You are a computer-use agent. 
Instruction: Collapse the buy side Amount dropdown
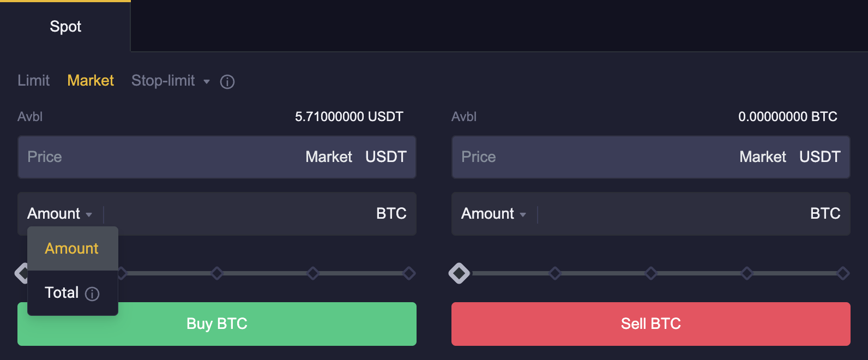click(x=60, y=214)
